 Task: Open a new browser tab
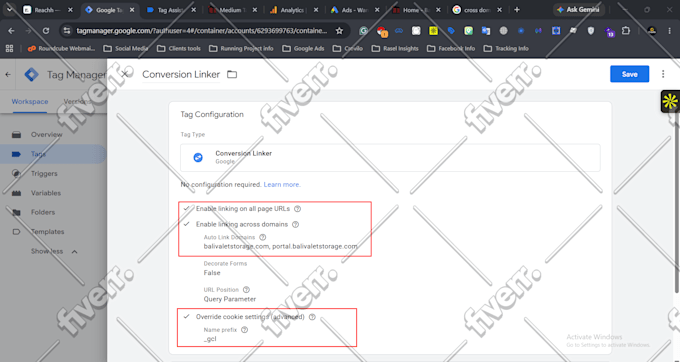517,10
